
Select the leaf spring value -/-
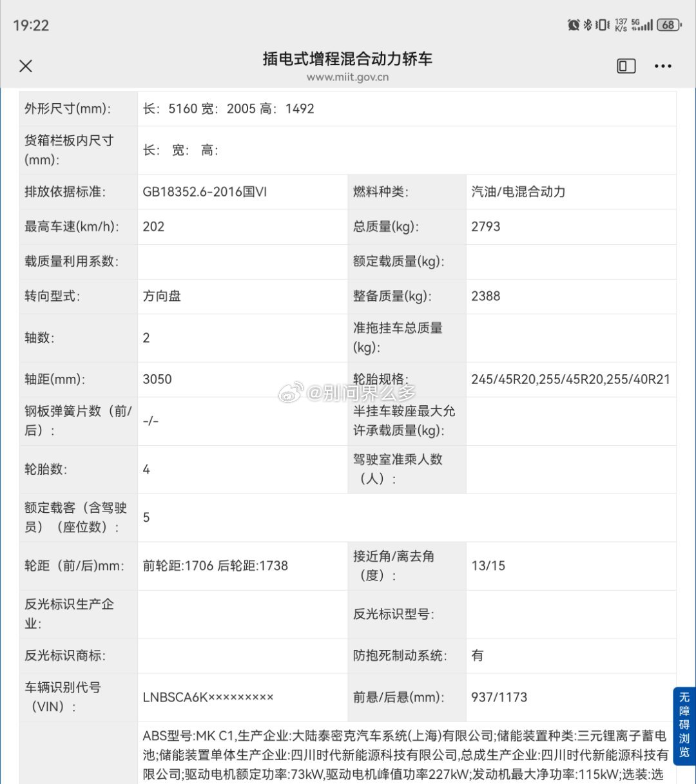point(150,421)
